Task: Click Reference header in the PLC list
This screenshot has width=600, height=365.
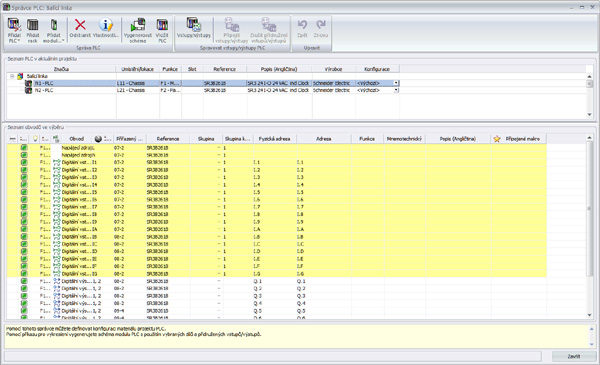Action: pos(225,69)
